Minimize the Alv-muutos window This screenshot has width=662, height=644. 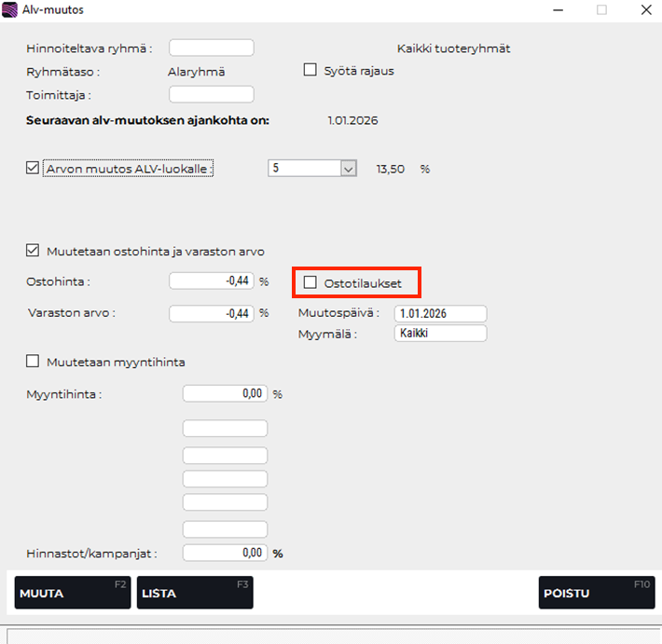[559, 9]
